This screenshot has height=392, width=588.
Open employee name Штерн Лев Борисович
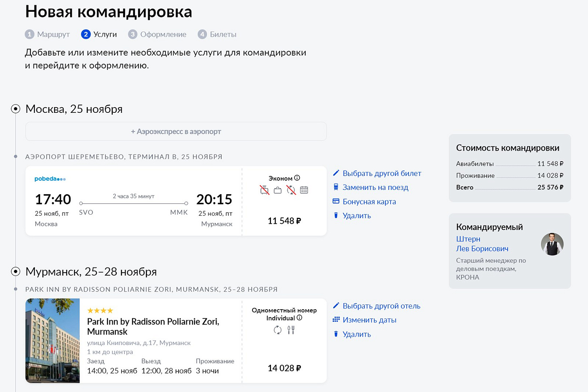click(482, 243)
